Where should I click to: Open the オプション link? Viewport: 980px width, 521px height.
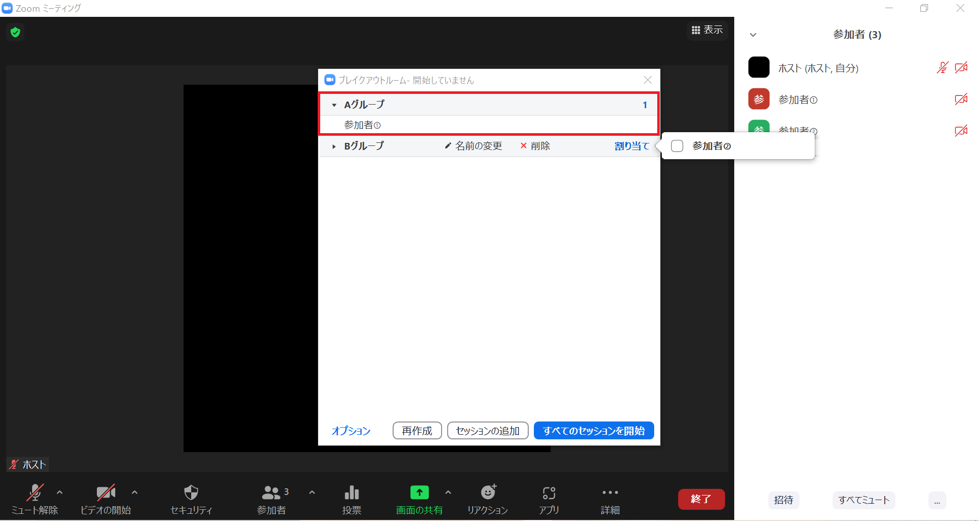point(351,431)
